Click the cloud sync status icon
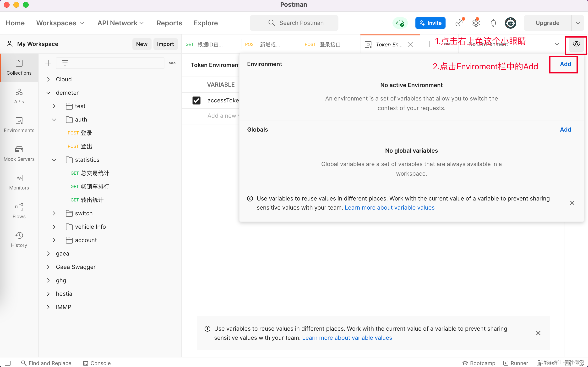The image size is (588, 367). [x=400, y=23]
